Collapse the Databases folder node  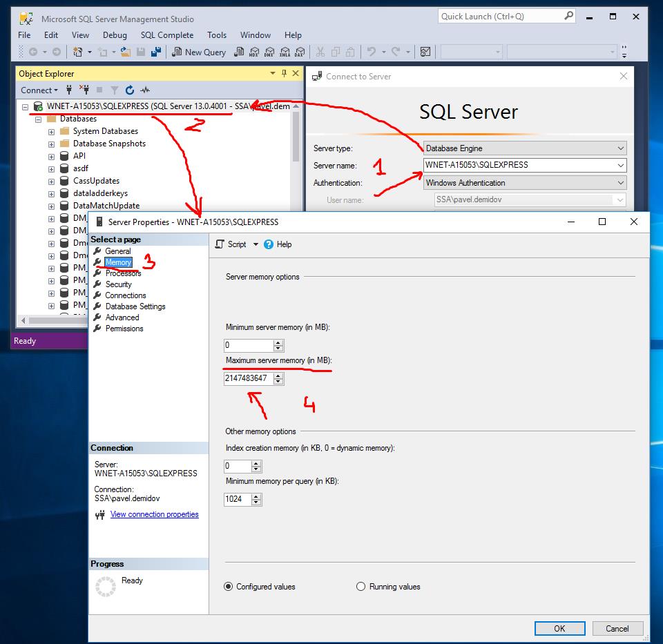click(x=39, y=119)
